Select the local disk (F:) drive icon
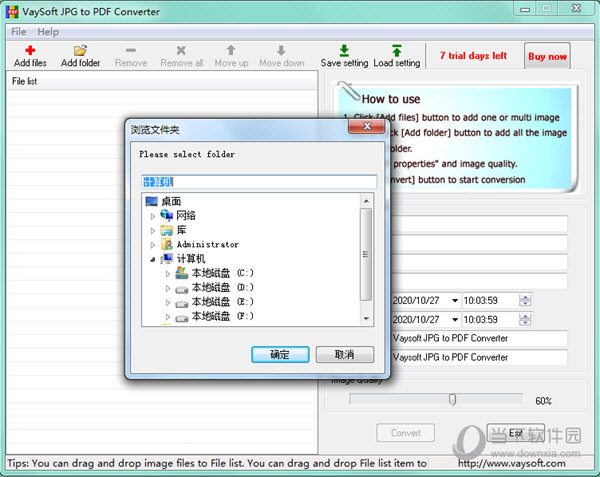 (182, 318)
